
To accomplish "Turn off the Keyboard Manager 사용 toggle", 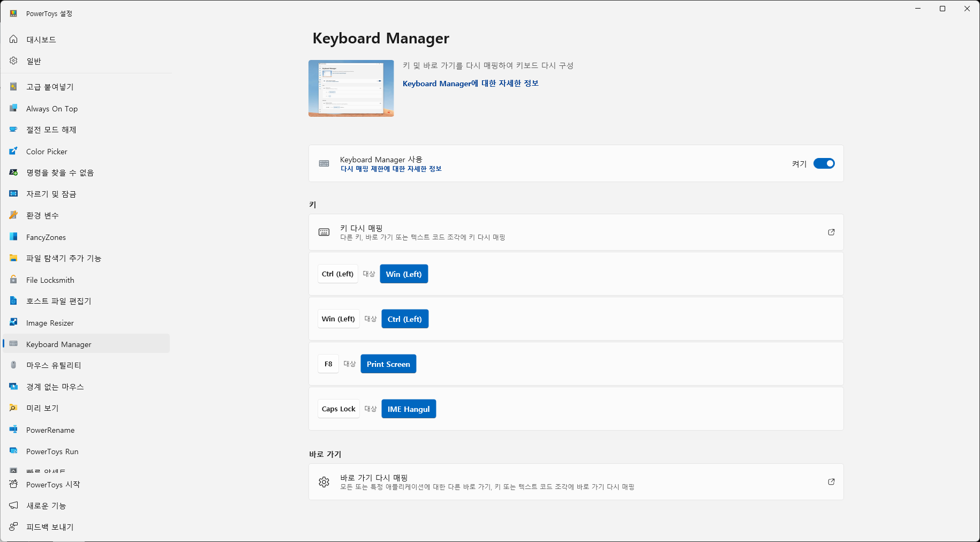I will pos(824,163).
